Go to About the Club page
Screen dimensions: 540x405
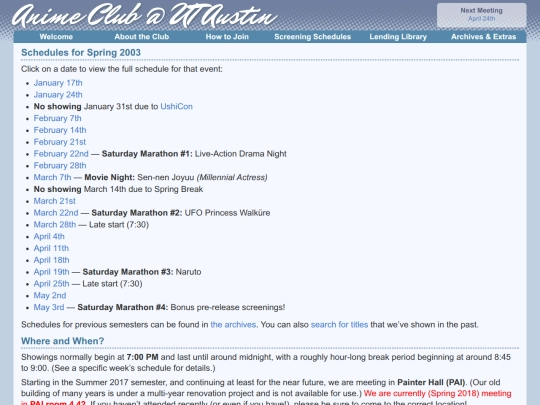click(142, 37)
